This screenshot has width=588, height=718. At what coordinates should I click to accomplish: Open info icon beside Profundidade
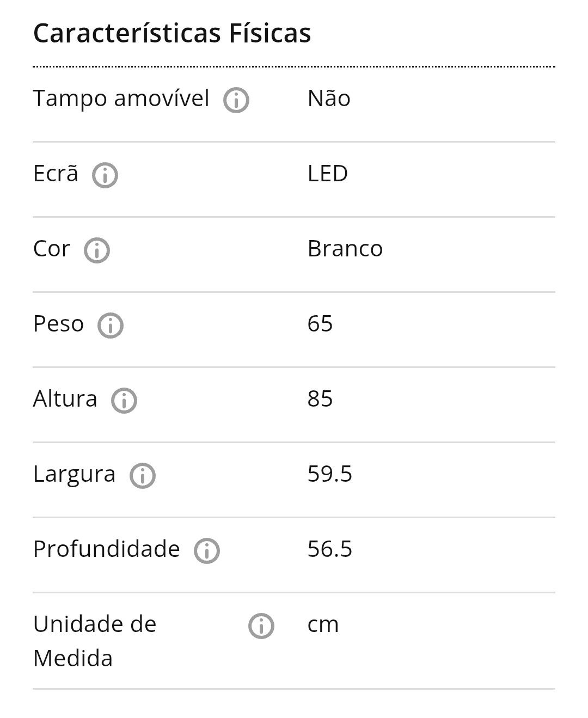pyautogui.click(x=207, y=551)
